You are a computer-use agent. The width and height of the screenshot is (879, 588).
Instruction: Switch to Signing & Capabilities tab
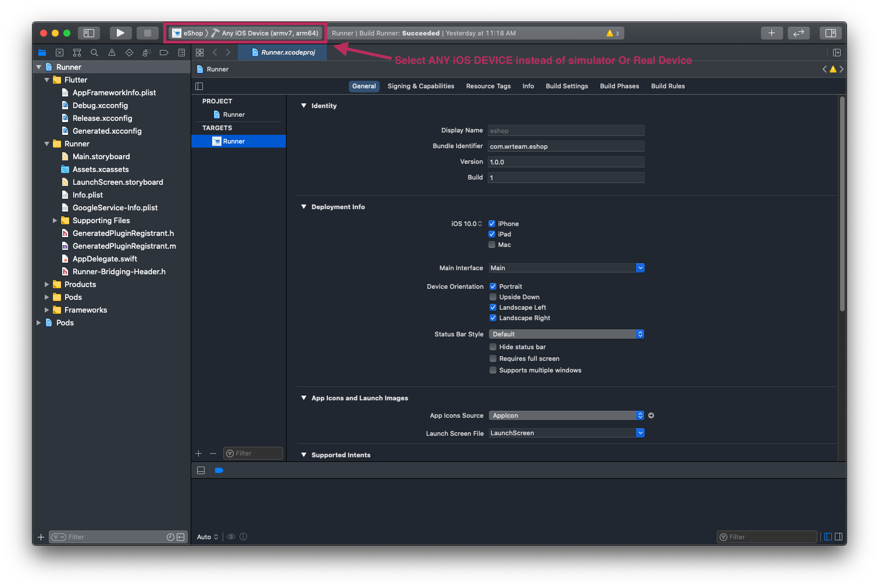[x=421, y=86]
